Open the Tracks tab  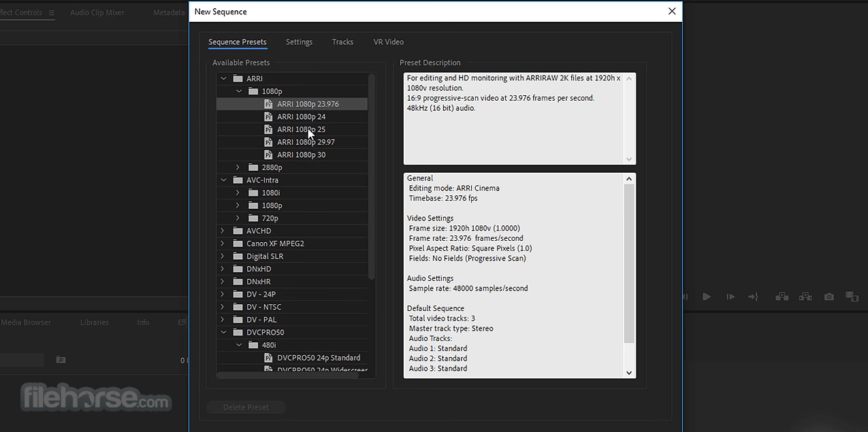click(x=342, y=42)
